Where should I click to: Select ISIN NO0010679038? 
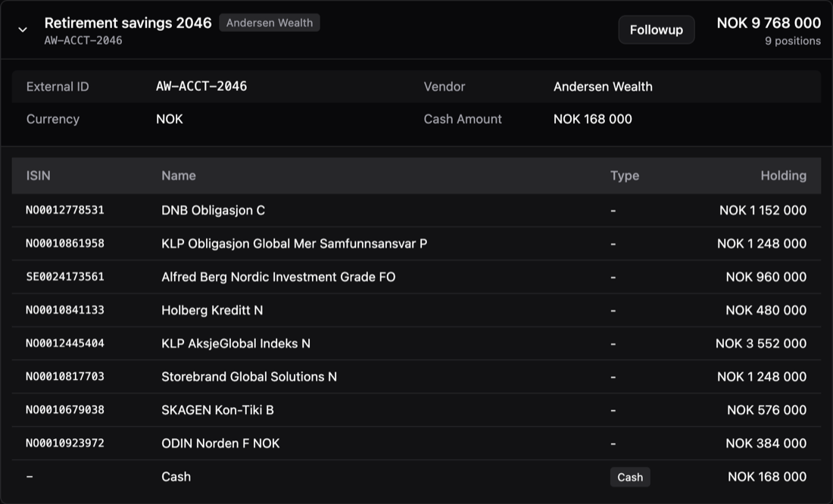(65, 410)
